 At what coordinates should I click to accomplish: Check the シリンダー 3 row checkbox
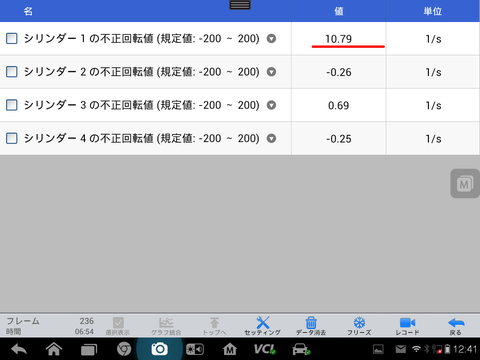pyautogui.click(x=12, y=105)
